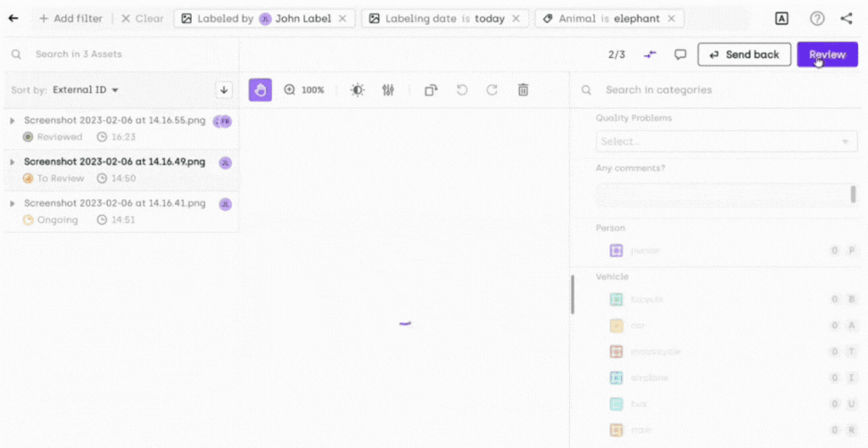Screen dimensions: 868x448
Task: Open the comments speech bubble icon
Action: (680, 54)
